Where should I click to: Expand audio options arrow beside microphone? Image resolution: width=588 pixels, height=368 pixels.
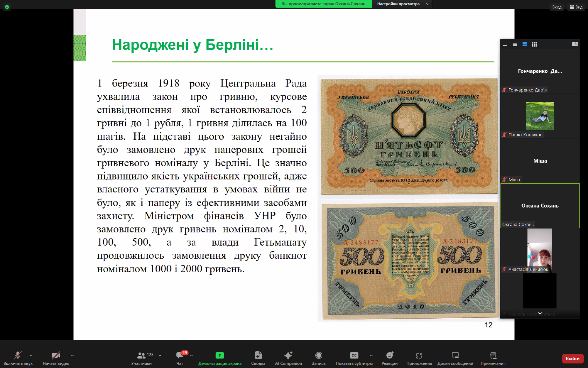click(x=31, y=355)
